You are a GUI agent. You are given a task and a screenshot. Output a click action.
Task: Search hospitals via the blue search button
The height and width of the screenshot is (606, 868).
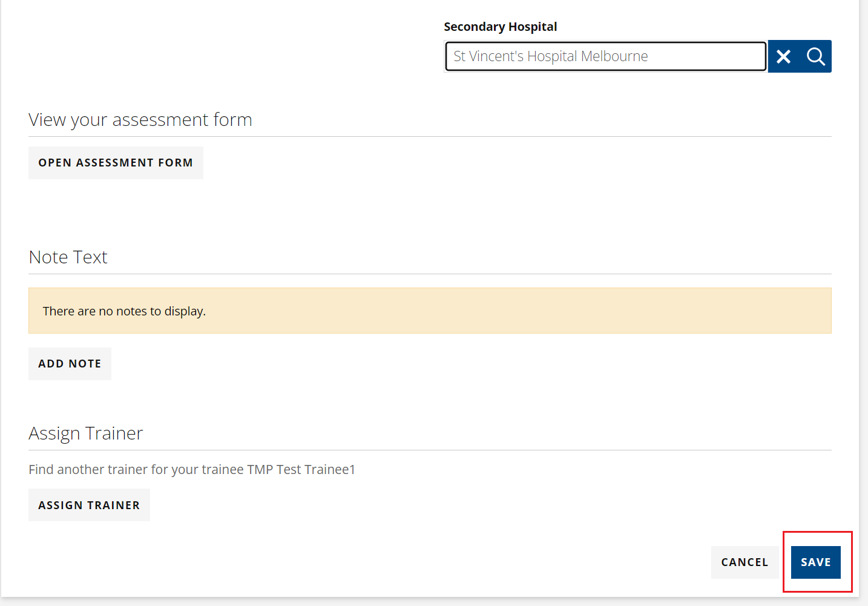click(x=815, y=56)
